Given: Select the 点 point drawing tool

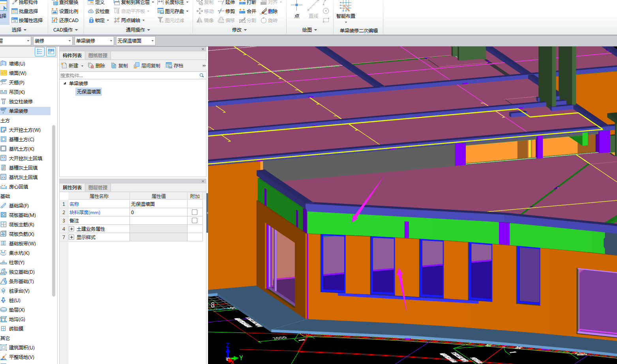Looking at the screenshot, I should click(x=296, y=10).
